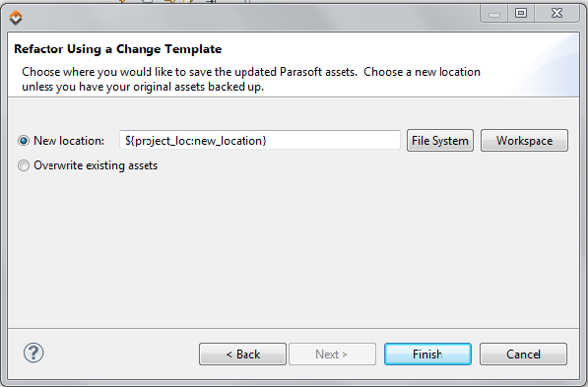
Task: Dismiss the wizard with the Cancel button
Action: click(523, 354)
